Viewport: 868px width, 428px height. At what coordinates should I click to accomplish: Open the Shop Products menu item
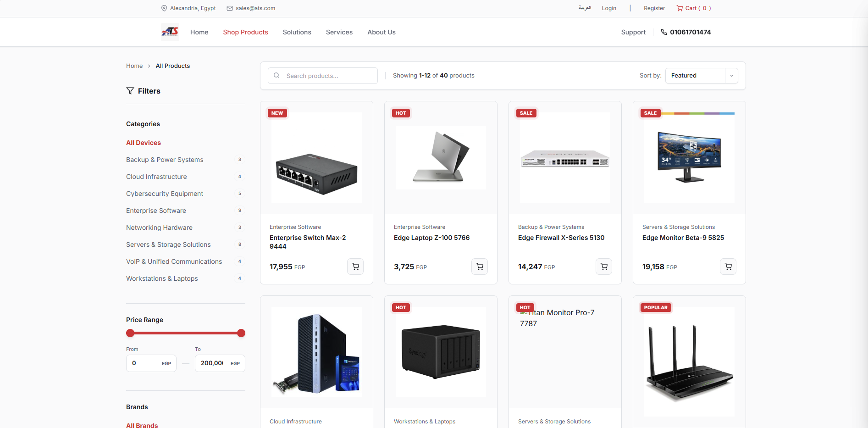tap(245, 32)
